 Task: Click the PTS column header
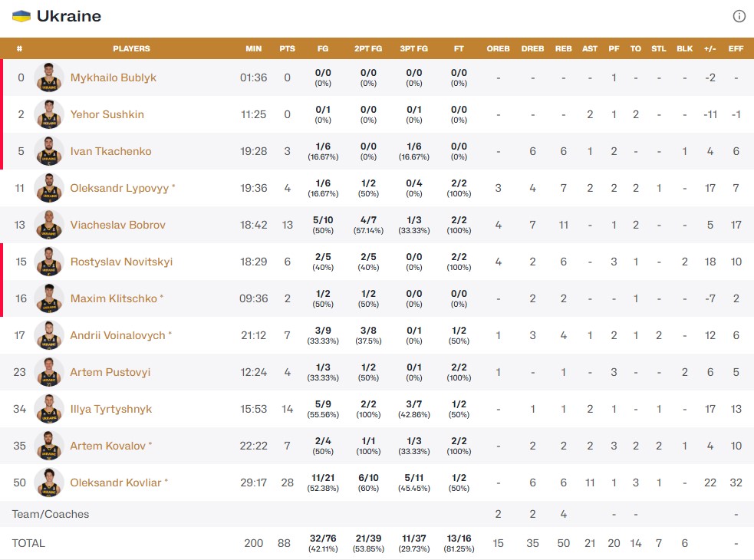[288, 48]
